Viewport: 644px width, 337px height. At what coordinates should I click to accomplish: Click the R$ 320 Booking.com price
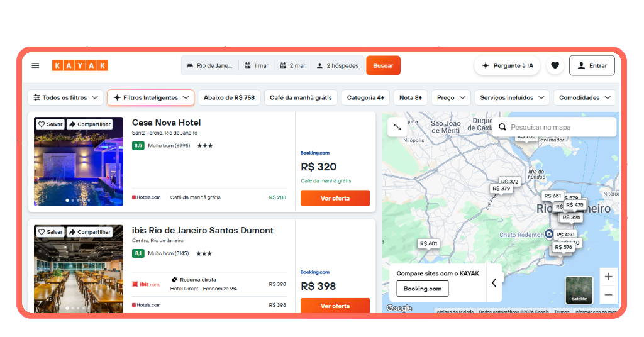(x=319, y=167)
